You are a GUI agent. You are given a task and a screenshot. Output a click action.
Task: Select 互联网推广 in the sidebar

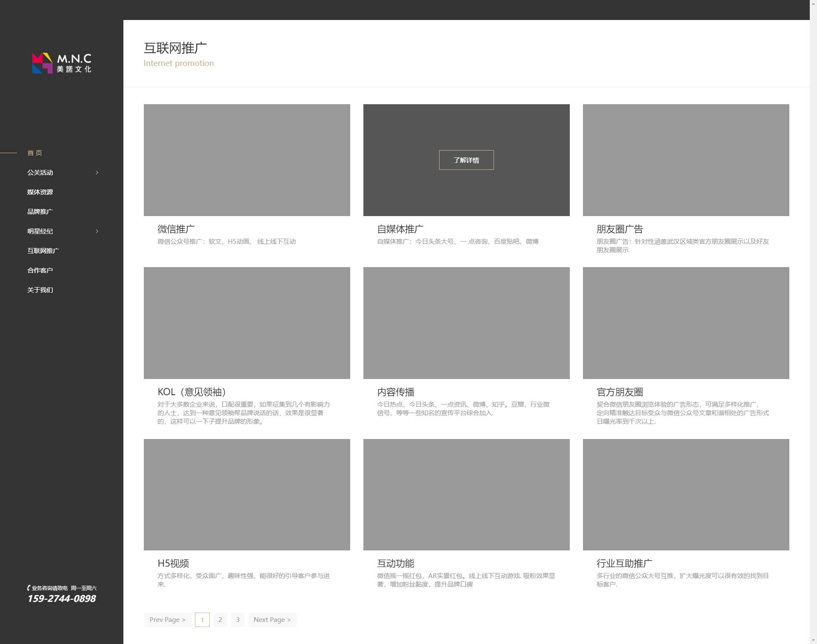coord(43,251)
